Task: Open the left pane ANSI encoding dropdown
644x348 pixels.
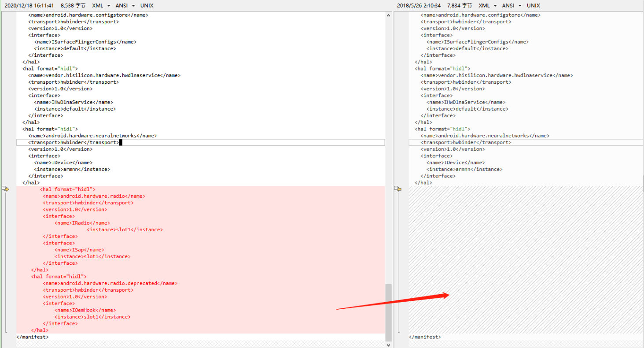Action: pos(125,5)
